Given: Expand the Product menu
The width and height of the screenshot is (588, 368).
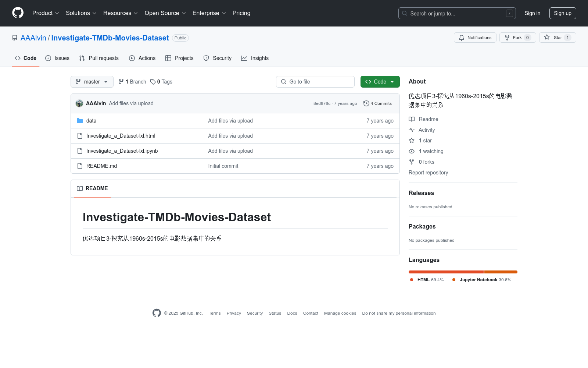Looking at the screenshot, I should (x=46, y=13).
